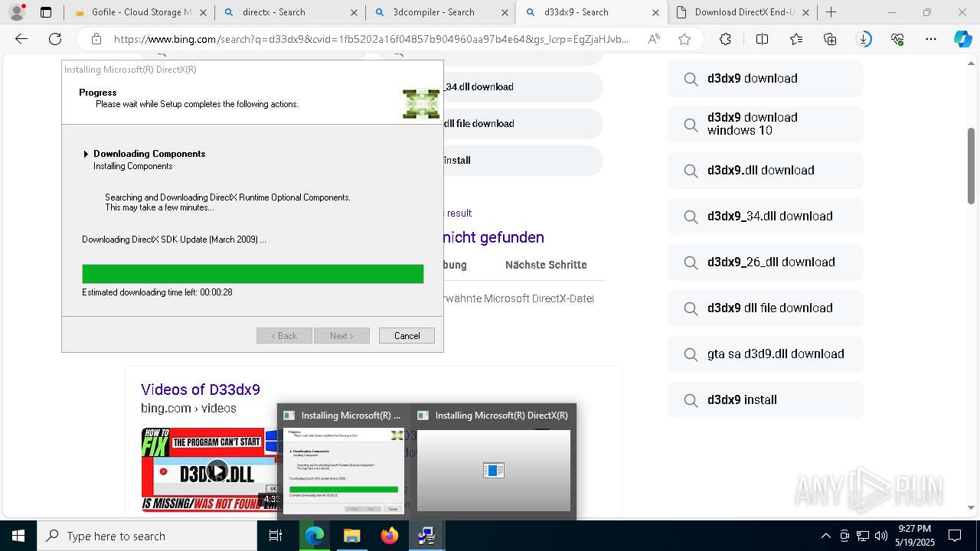Open the Favorites list icon
The height and width of the screenshot is (551, 980).
point(796,39)
